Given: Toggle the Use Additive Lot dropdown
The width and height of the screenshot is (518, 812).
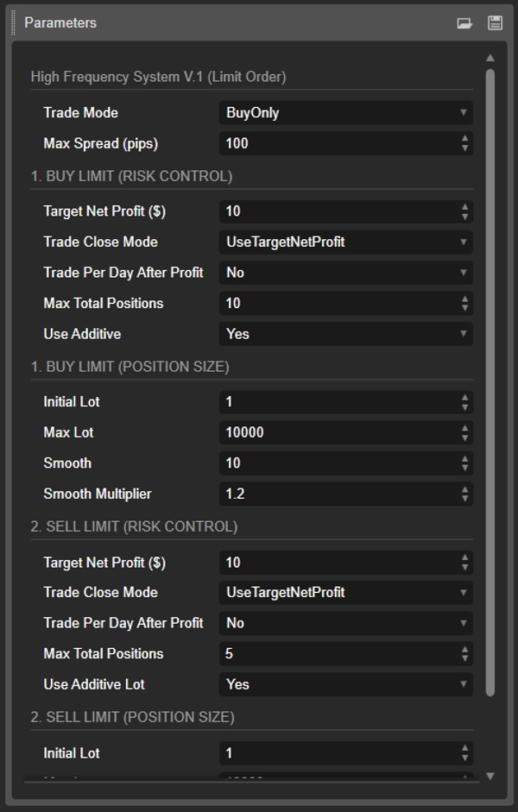Looking at the screenshot, I should click(345, 684).
